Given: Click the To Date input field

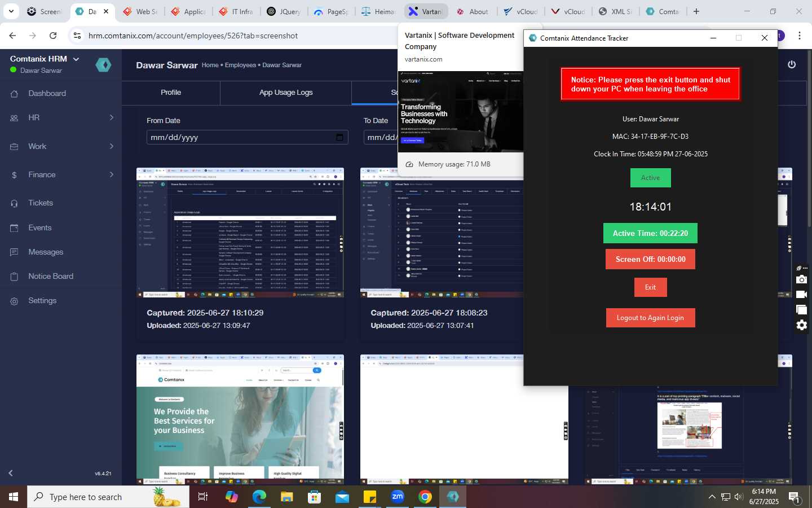Looking at the screenshot, I should (381, 137).
